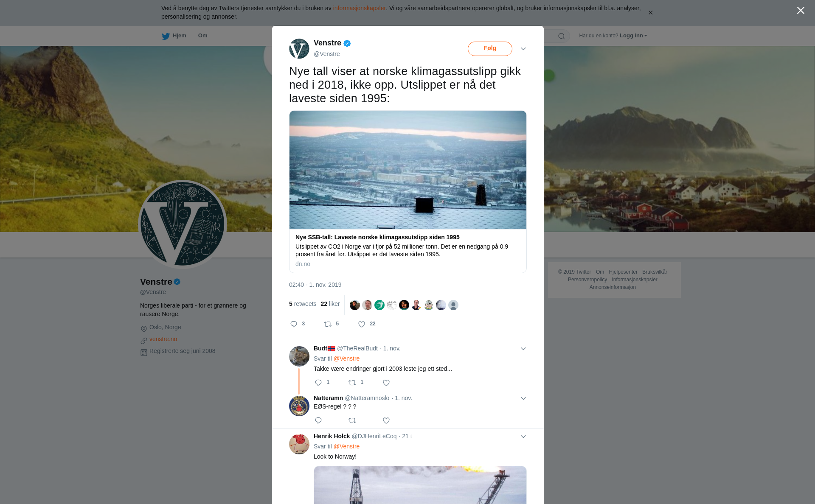Open the Logg inn dropdown
Screen dimensions: 815x504
click(x=633, y=36)
